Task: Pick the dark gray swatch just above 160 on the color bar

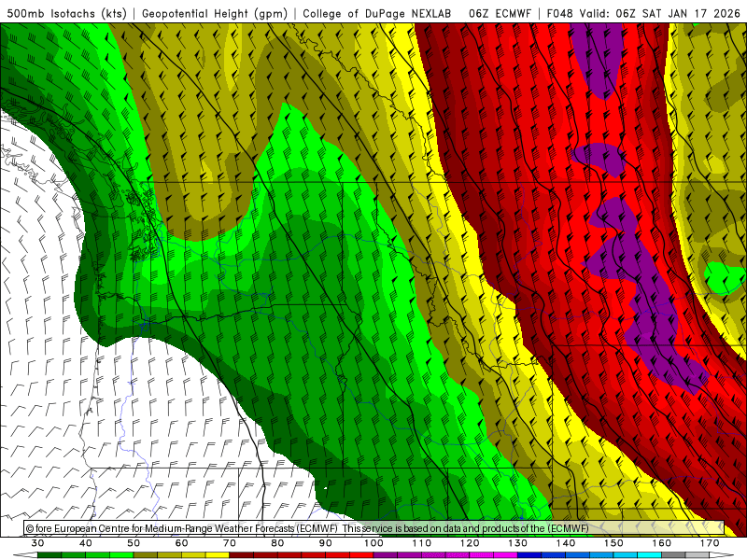Action: coord(673,555)
